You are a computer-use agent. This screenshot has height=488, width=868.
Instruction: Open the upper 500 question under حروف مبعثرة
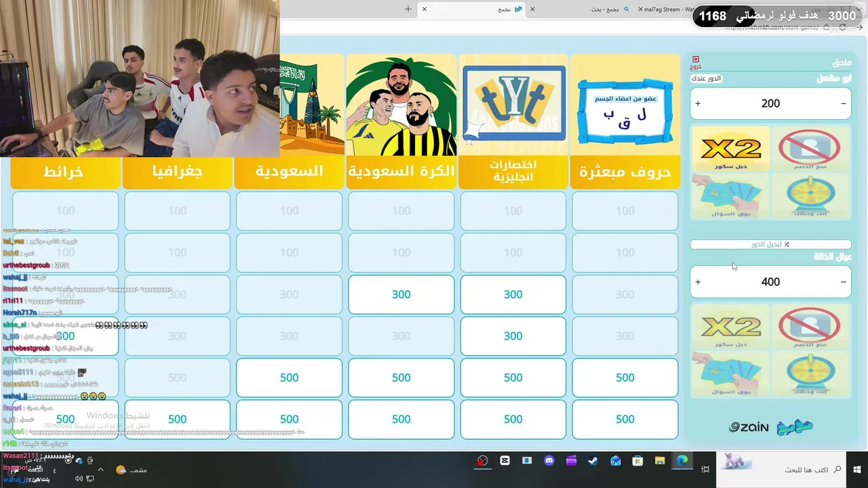(625, 378)
